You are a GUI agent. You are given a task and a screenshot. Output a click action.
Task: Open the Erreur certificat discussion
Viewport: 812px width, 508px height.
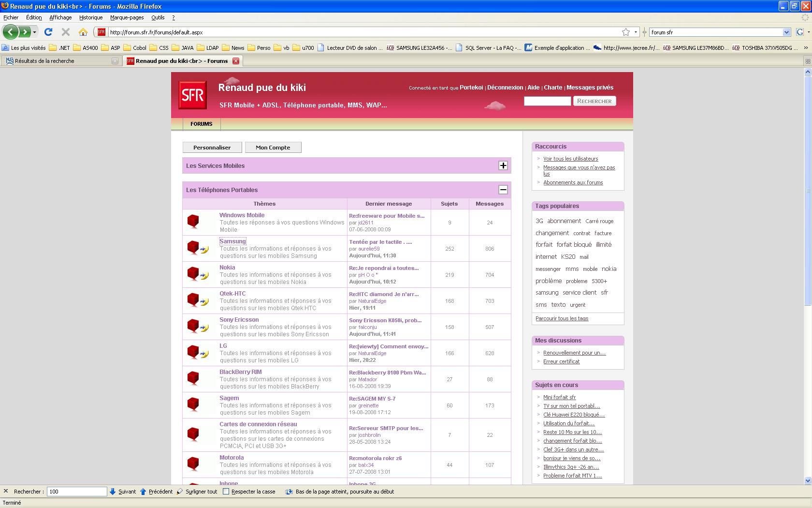pyautogui.click(x=561, y=361)
